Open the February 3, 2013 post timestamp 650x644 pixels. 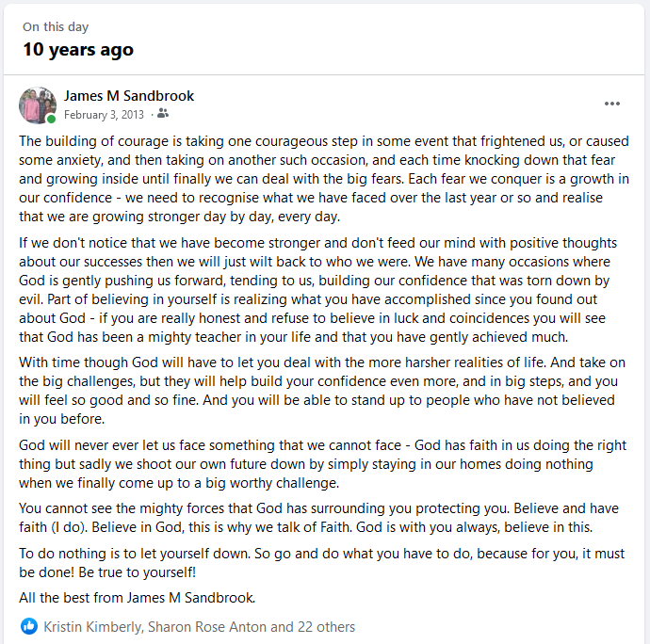[x=104, y=114]
